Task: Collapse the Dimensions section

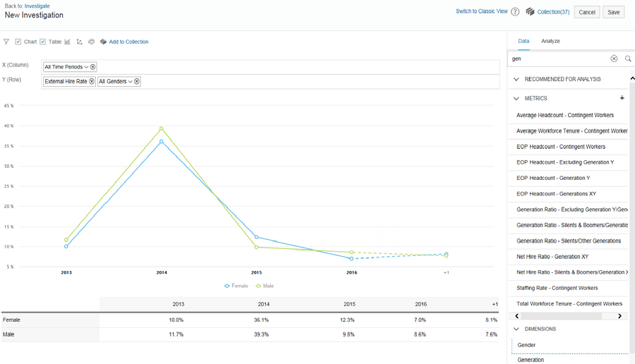Action: [516, 329]
